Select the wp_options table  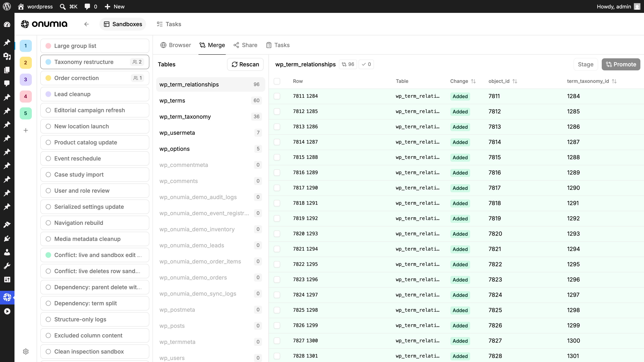(x=211, y=149)
